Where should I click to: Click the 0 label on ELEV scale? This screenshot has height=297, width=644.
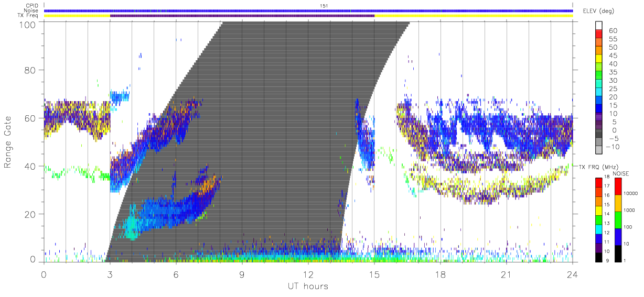(615, 130)
